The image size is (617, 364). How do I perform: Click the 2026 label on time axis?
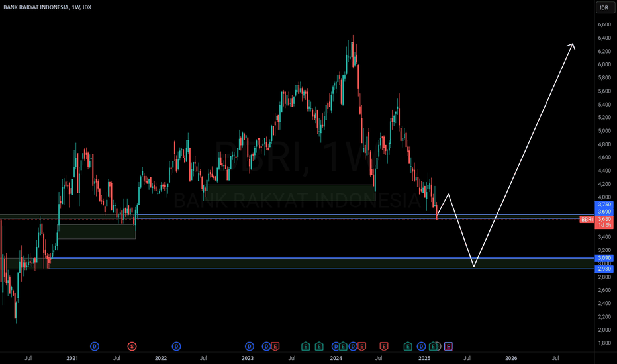tap(511, 358)
